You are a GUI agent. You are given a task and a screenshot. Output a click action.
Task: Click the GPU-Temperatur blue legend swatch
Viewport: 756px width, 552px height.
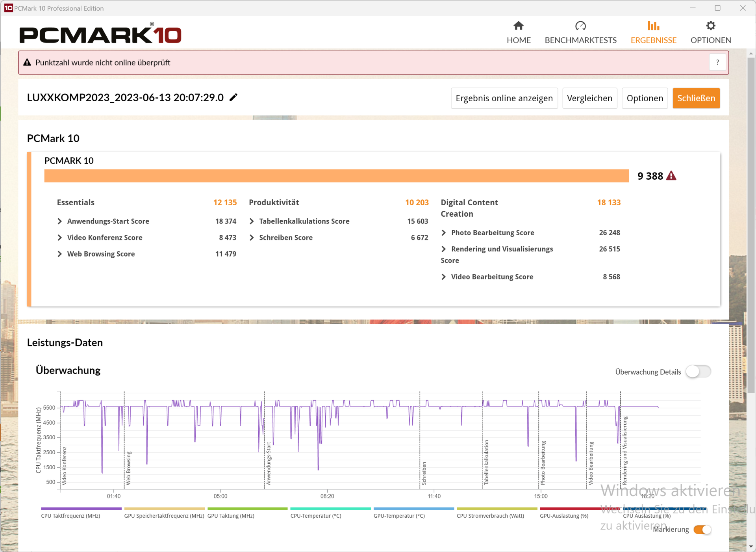413,509
